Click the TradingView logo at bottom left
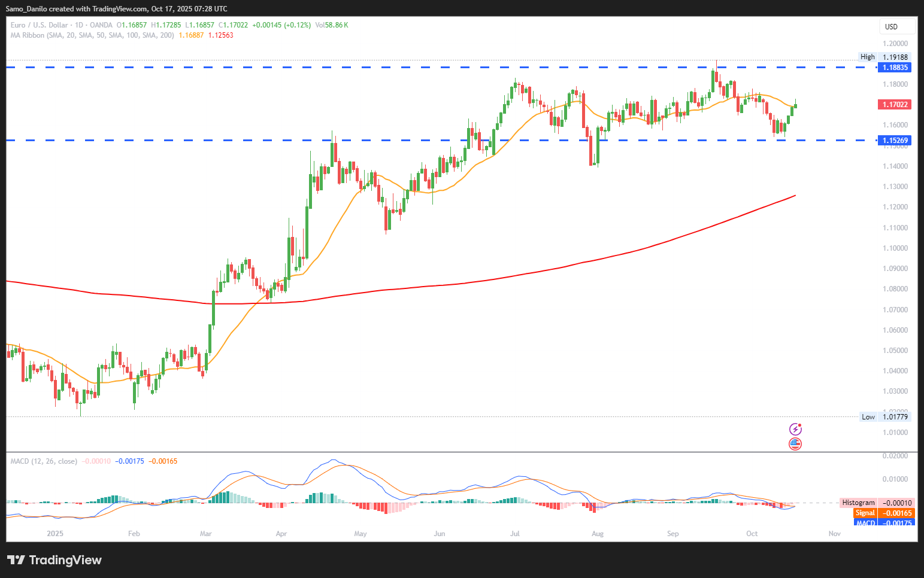This screenshot has height=578, width=924. (54, 560)
